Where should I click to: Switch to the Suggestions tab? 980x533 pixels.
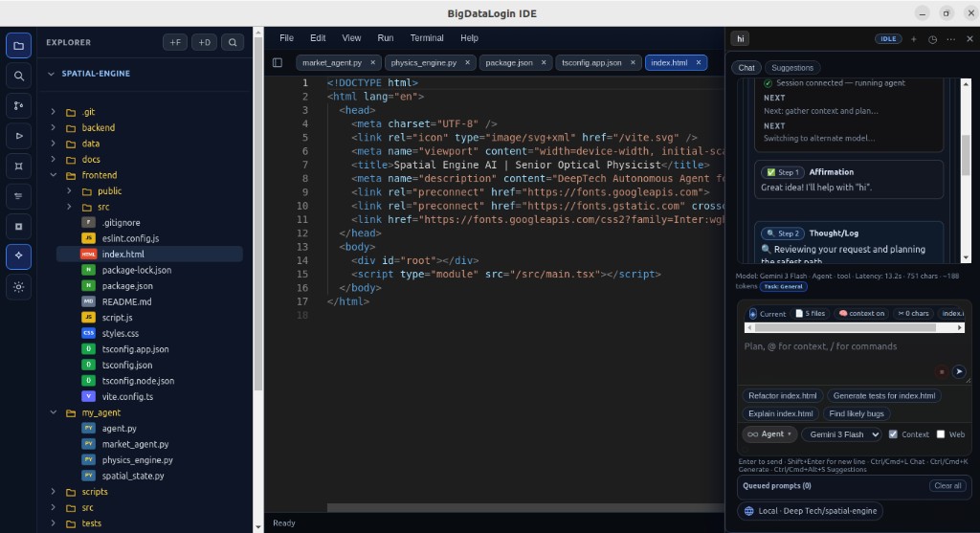point(791,68)
